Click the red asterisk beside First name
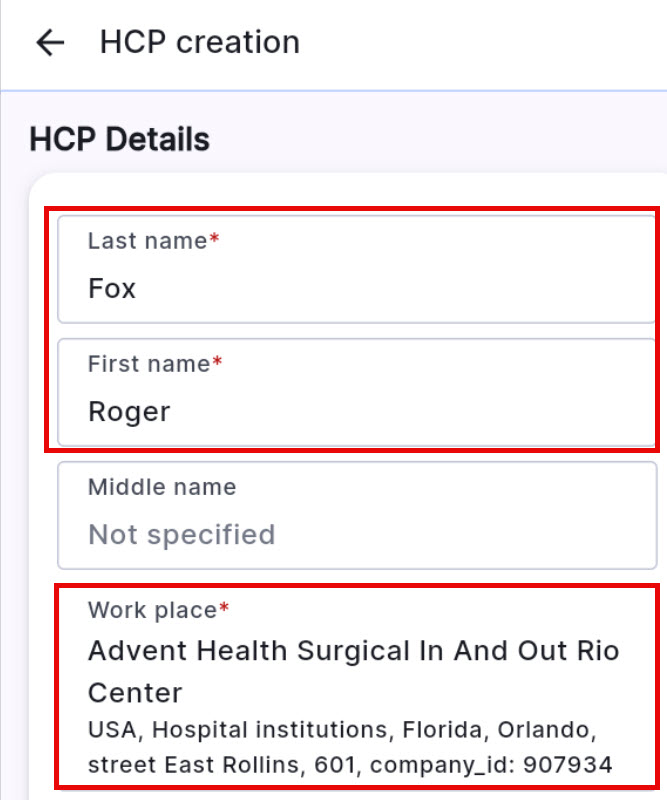The height and width of the screenshot is (800, 667). pyautogui.click(x=217, y=363)
